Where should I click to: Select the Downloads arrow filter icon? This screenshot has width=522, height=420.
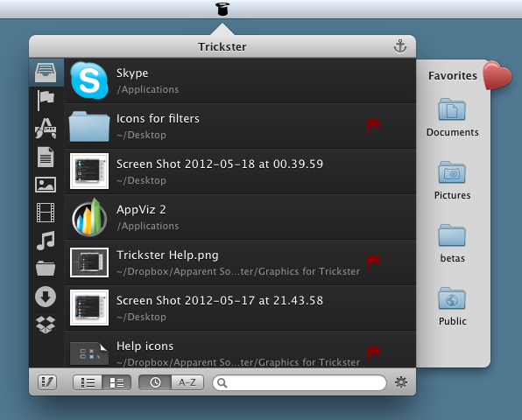(46, 297)
